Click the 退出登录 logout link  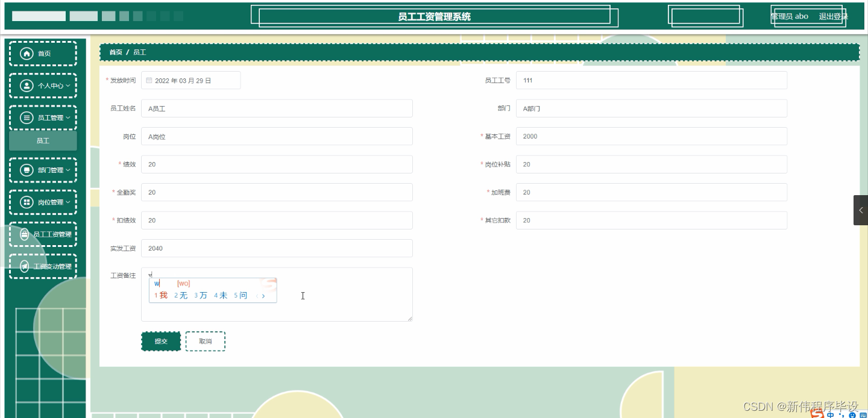pos(833,16)
